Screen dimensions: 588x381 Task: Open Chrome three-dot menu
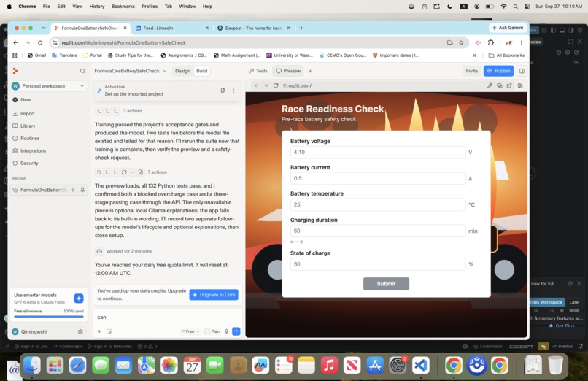(x=522, y=42)
